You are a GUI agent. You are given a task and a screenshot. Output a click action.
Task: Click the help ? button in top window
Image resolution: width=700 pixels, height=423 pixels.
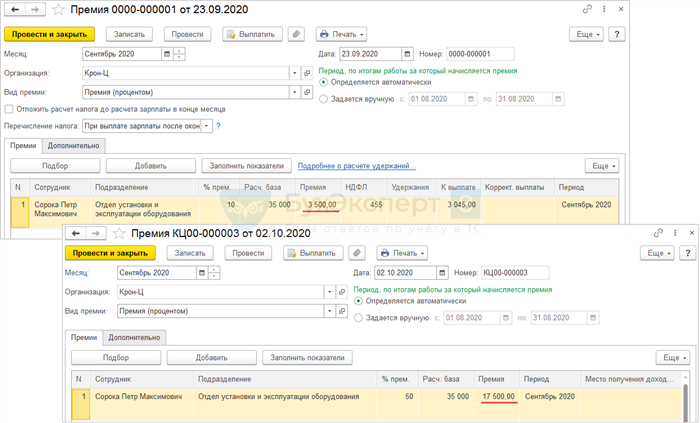(x=617, y=34)
